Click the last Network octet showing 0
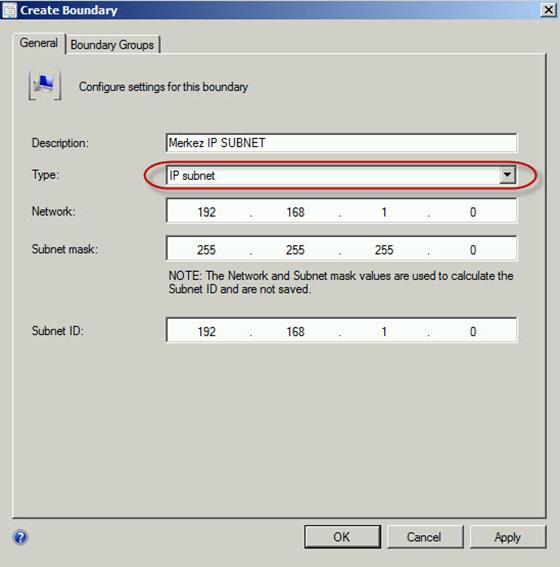560x567 pixels. point(473,212)
